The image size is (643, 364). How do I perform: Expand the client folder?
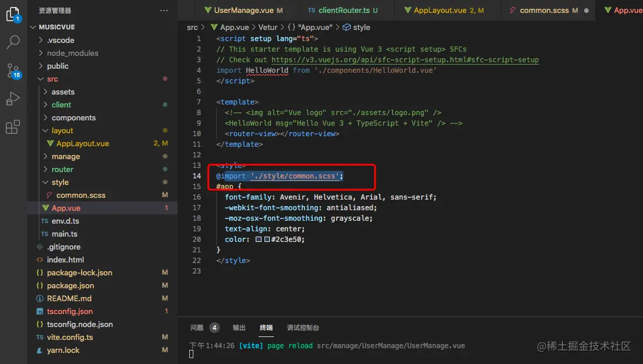tap(45, 105)
